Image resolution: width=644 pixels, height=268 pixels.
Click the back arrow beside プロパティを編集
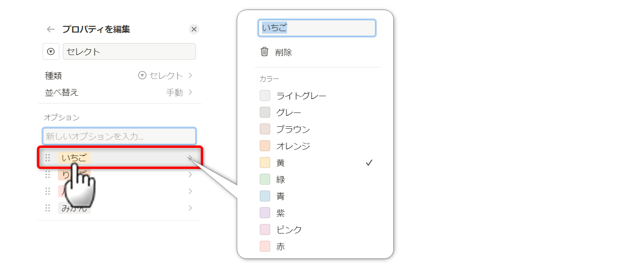[51, 29]
